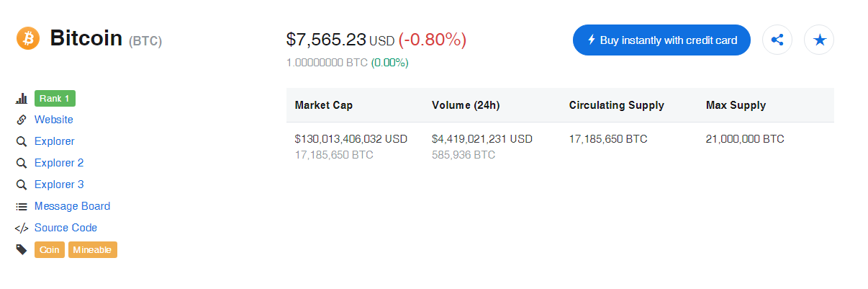
Task: Open the Message Board link
Action: tap(72, 206)
